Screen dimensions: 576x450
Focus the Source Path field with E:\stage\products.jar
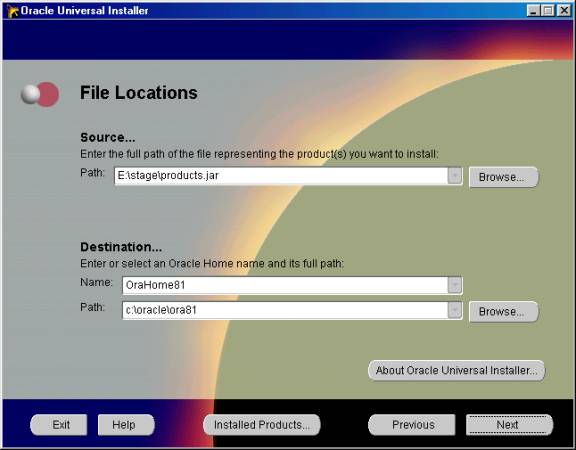[x=281, y=176]
